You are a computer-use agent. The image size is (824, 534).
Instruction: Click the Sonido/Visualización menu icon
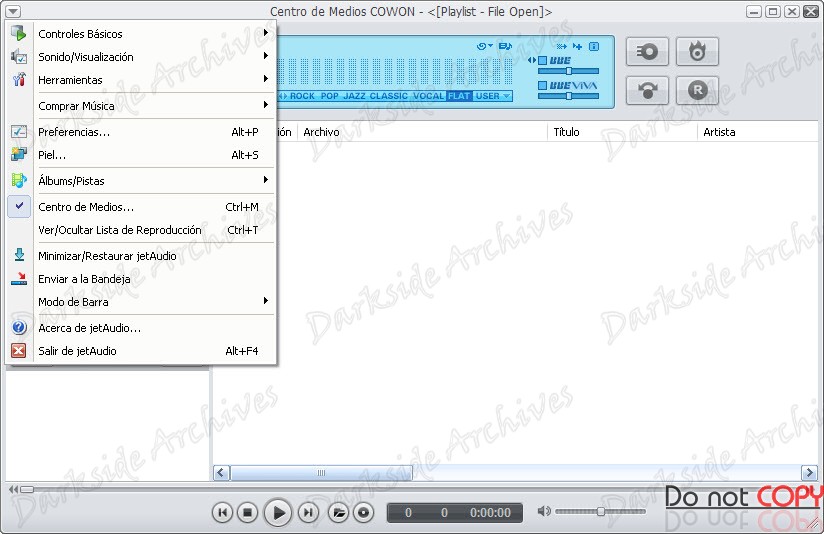(x=19, y=56)
